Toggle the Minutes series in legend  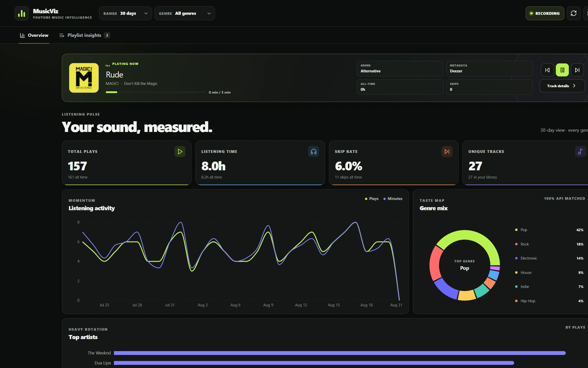393,199
